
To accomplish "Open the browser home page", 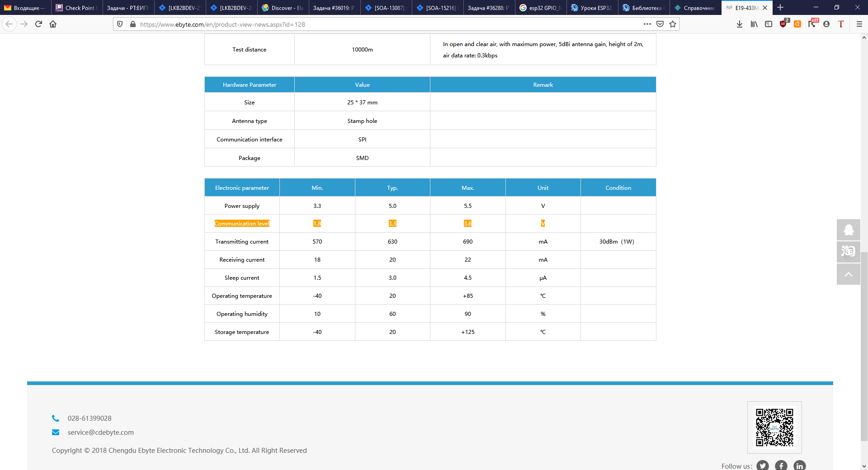I will click(x=53, y=24).
